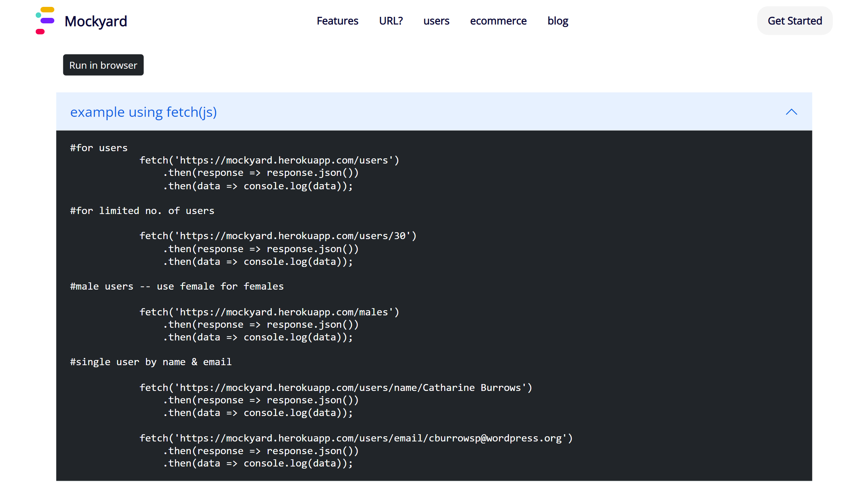This screenshot has height=494, width=868.
Task: Click .then(response => response.json()) under the name fetch
Action: click(x=261, y=400)
